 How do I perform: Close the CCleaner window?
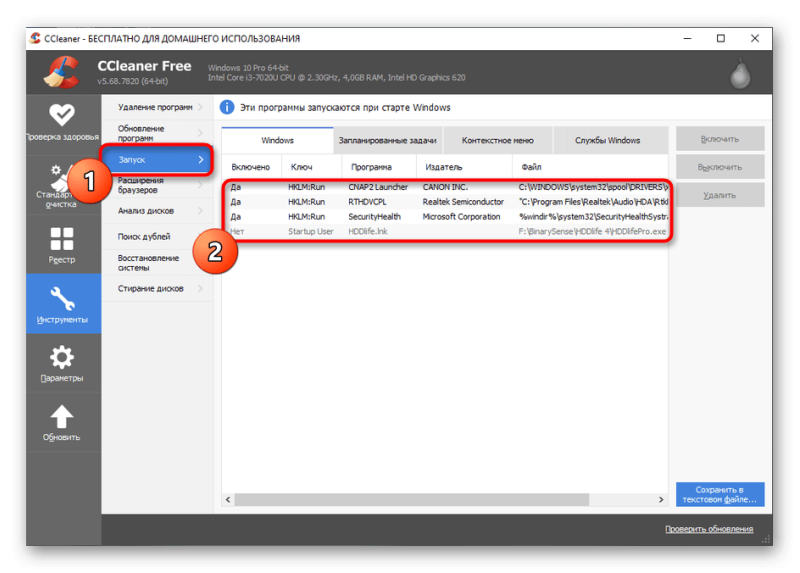pos(755,38)
